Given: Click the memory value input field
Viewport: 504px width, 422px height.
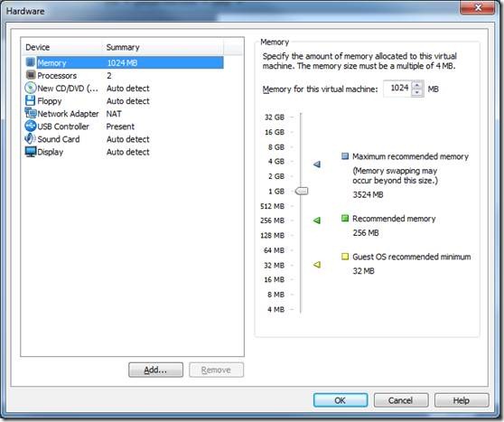Looking at the screenshot, I should tap(398, 89).
